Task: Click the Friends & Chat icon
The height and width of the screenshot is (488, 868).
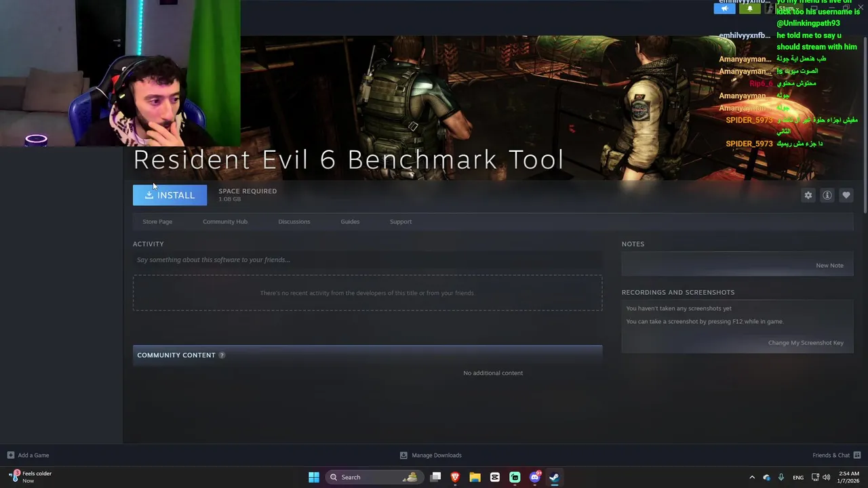Action: pyautogui.click(x=857, y=455)
